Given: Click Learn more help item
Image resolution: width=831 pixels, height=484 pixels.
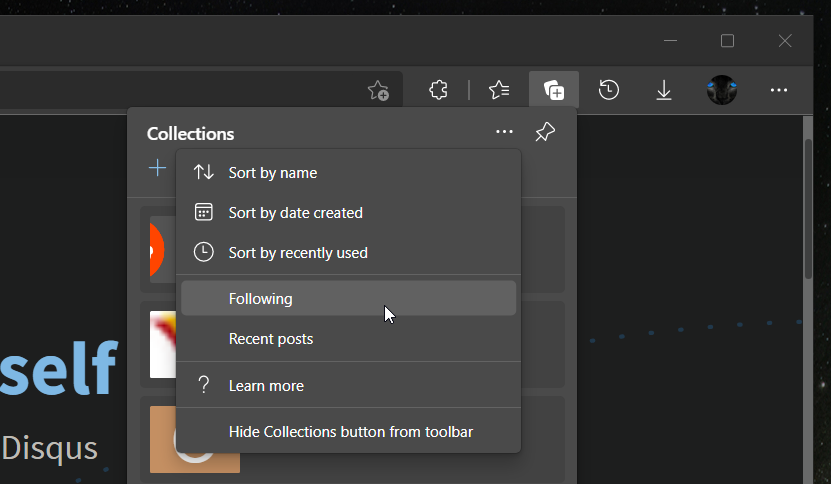Looking at the screenshot, I should pos(266,386).
